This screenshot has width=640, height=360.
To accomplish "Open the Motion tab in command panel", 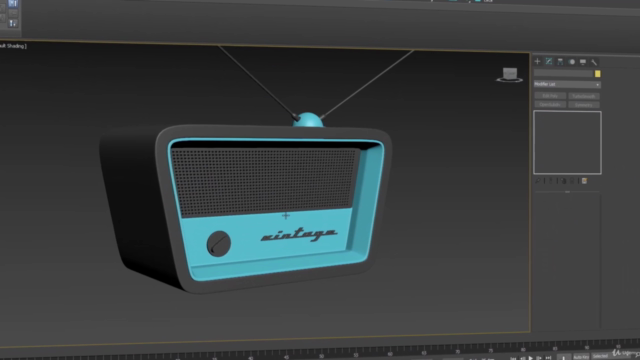I will click(x=571, y=62).
